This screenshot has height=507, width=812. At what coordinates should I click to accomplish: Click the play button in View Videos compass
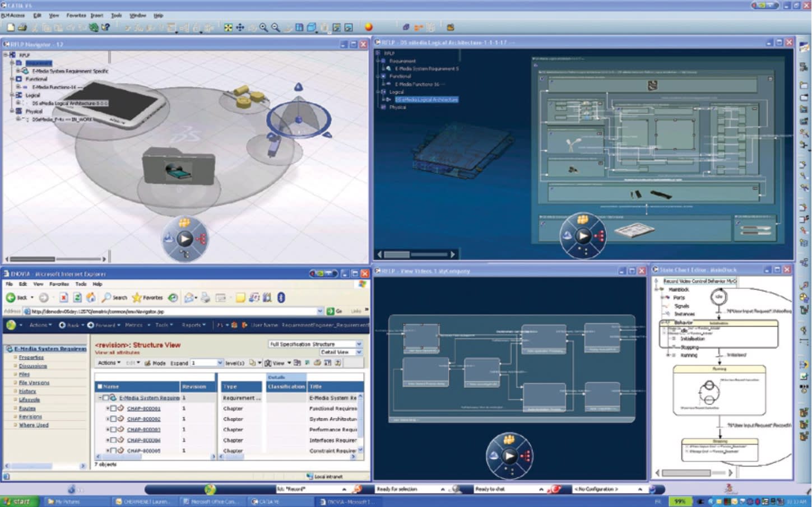coord(509,455)
